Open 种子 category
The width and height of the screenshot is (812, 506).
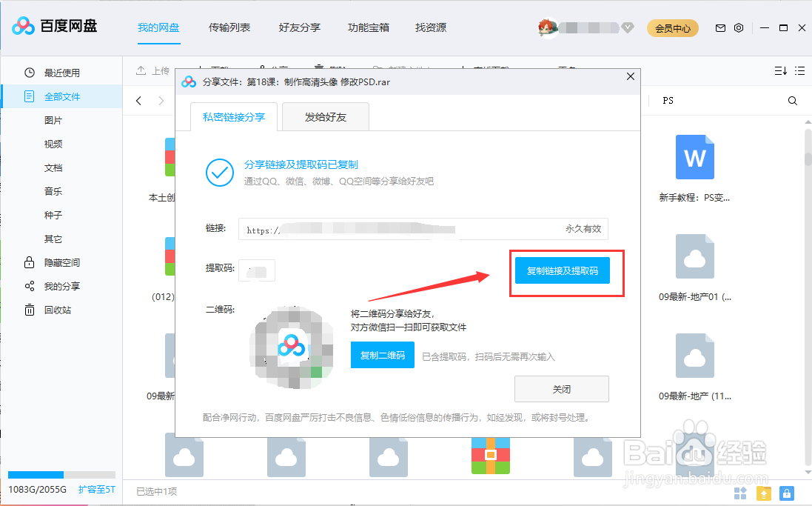(53, 215)
